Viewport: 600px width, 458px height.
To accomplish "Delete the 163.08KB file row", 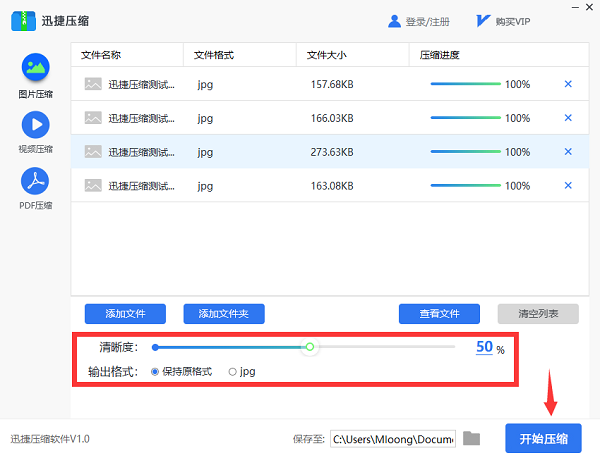I will pyautogui.click(x=568, y=185).
